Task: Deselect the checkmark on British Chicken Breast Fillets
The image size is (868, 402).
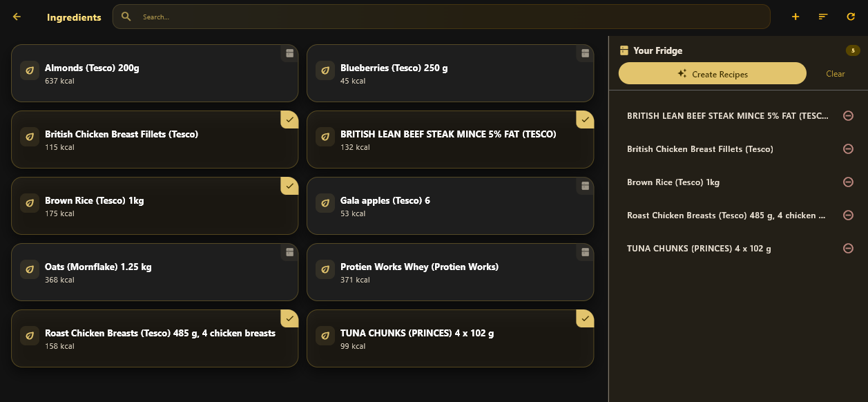Action: (289, 119)
